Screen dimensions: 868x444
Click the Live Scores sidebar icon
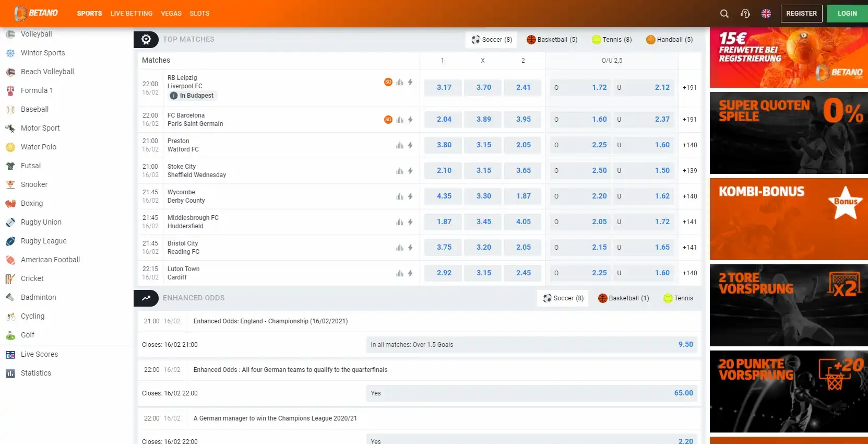(x=10, y=354)
